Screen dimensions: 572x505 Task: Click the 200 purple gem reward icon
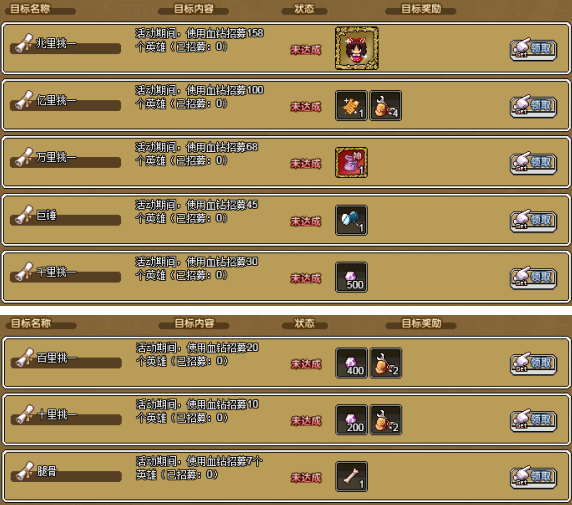[351, 420]
